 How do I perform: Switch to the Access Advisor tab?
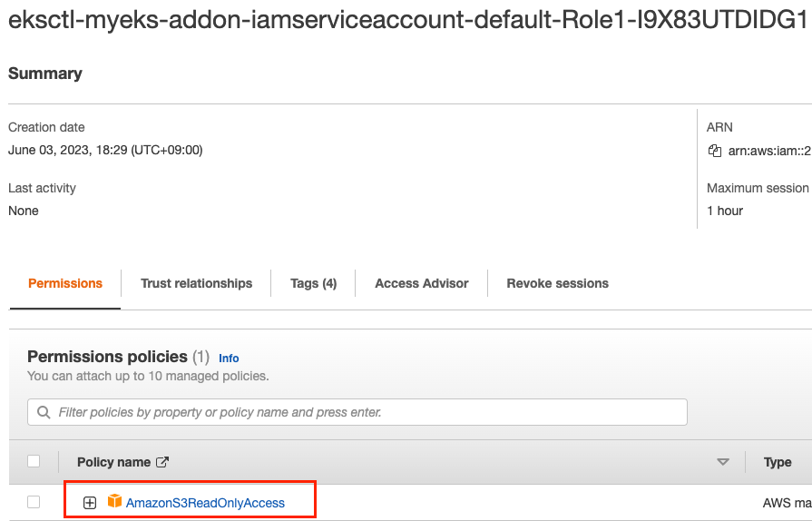pos(422,283)
